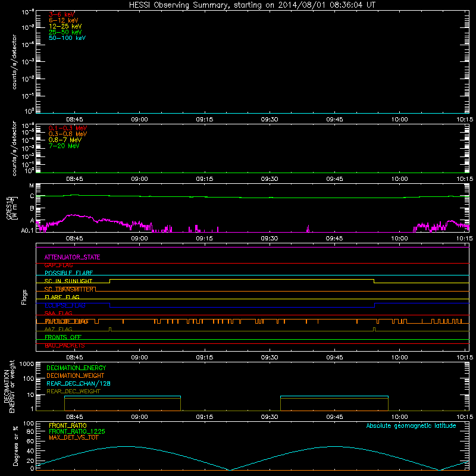Select 09:45 tick label under MeV panel
Screen dimensions: 476x476
pyautogui.click(x=334, y=179)
